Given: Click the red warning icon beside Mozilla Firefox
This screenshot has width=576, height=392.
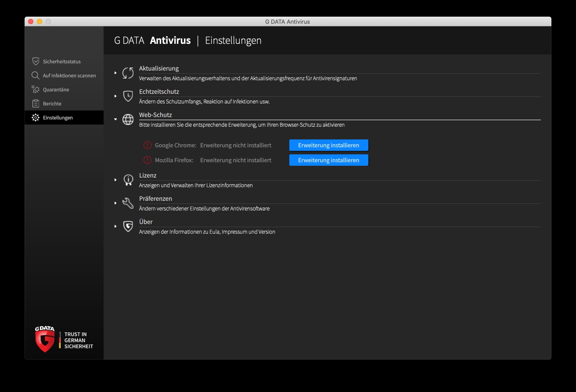Looking at the screenshot, I should tap(148, 160).
